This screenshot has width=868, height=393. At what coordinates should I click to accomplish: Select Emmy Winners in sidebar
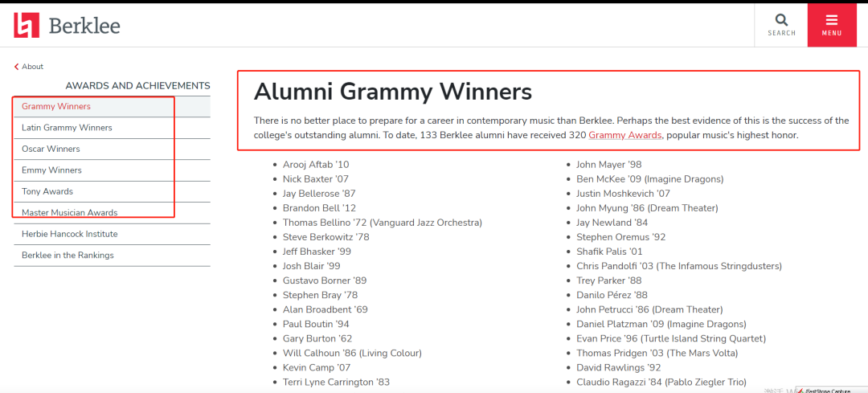(51, 170)
